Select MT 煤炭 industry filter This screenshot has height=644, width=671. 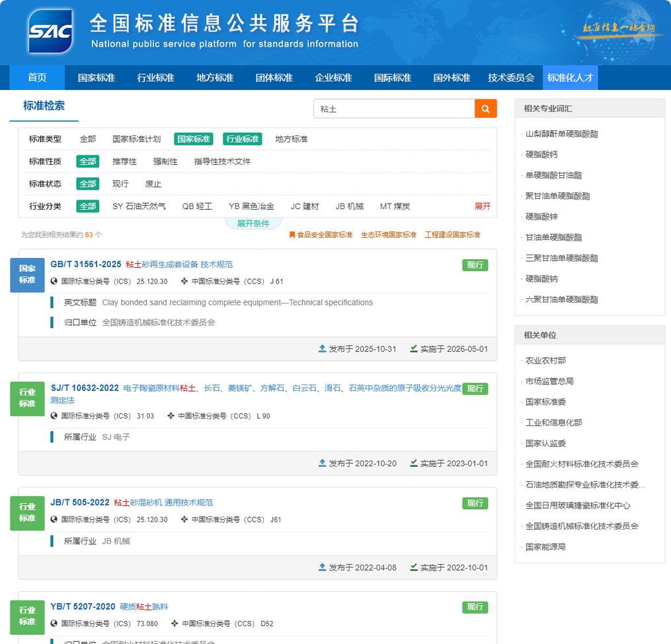(395, 206)
